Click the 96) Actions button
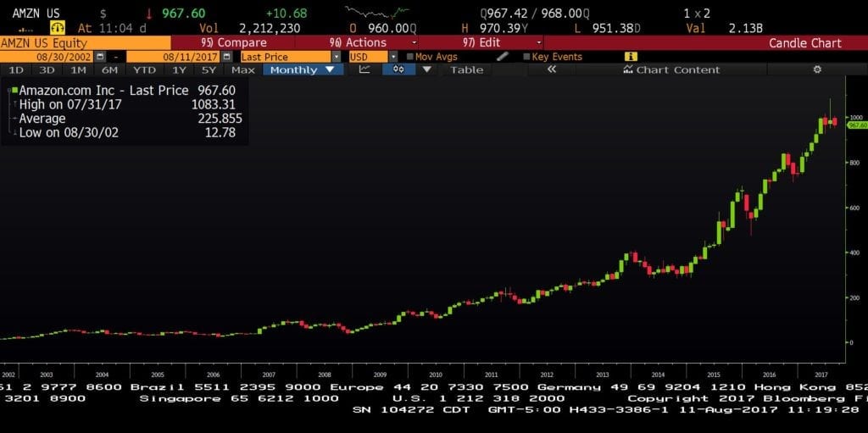This screenshot has width=868, height=433. (x=358, y=42)
